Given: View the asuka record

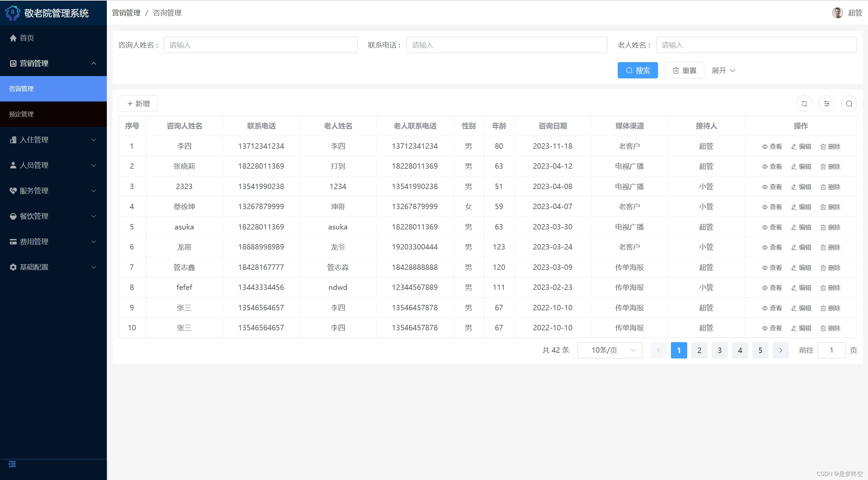Looking at the screenshot, I should pos(772,227).
